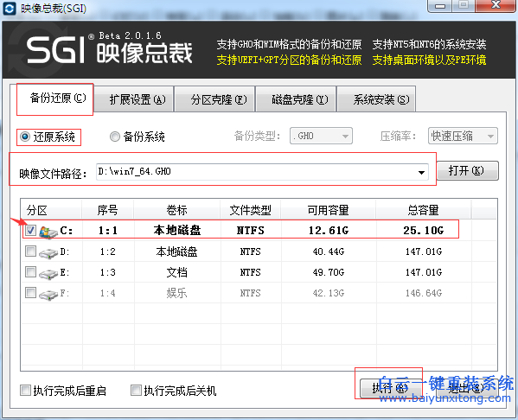This screenshot has width=518, height=420.
Task: Check the D: partition checkbox
Action: coord(31,251)
